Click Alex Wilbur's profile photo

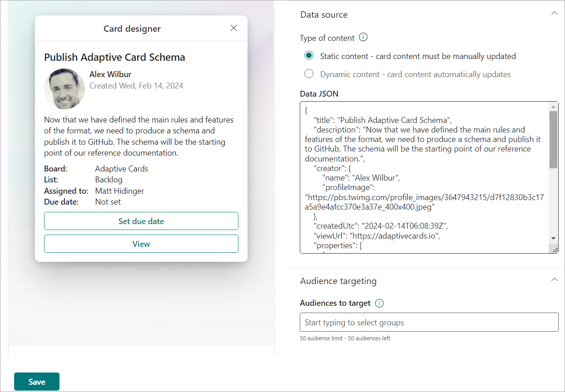64,89
